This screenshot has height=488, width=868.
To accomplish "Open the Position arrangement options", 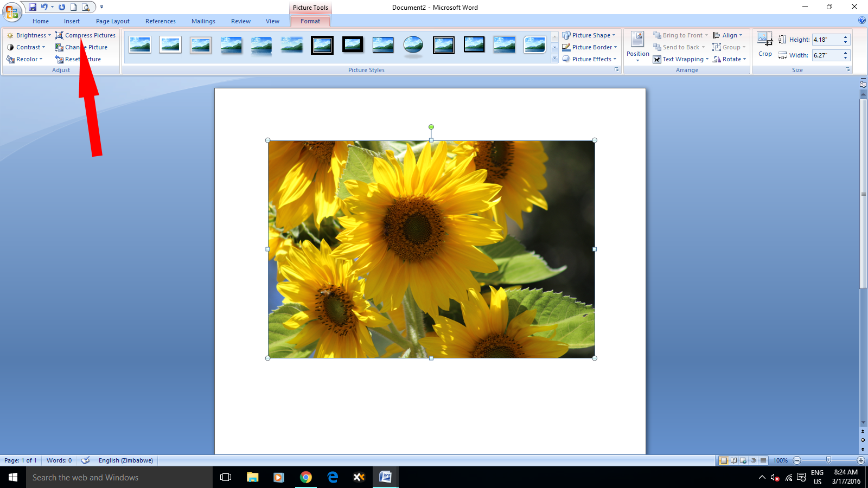I will click(x=637, y=46).
